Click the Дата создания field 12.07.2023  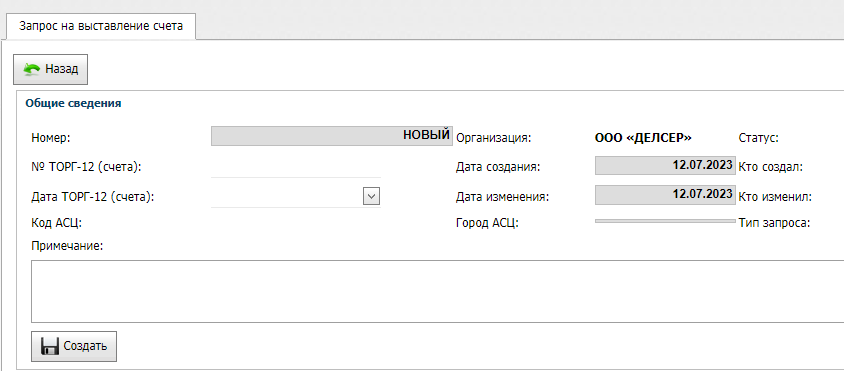coord(665,165)
